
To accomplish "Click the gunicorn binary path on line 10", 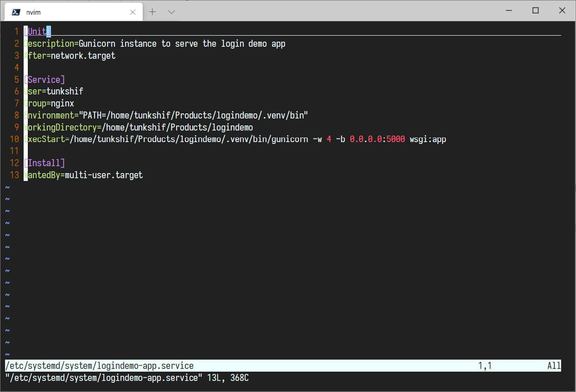I will tap(189, 139).
